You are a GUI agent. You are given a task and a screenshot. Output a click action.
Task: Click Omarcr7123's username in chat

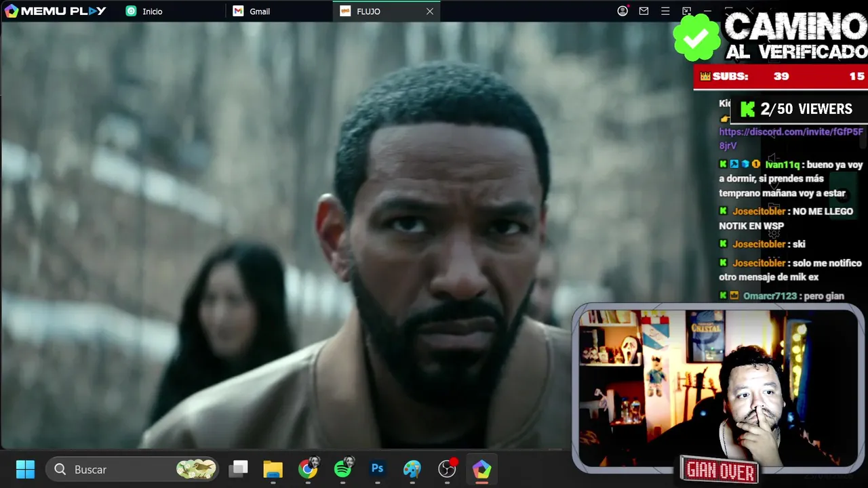pos(772,296)
